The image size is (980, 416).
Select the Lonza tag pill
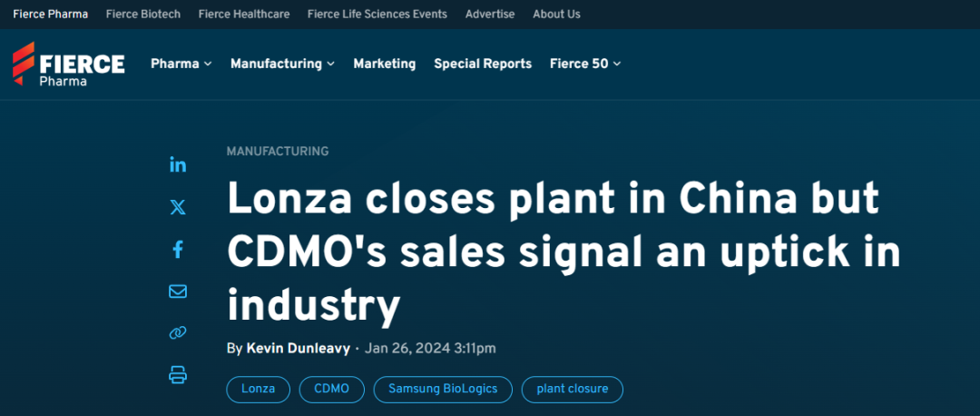(x=258, y=389)
